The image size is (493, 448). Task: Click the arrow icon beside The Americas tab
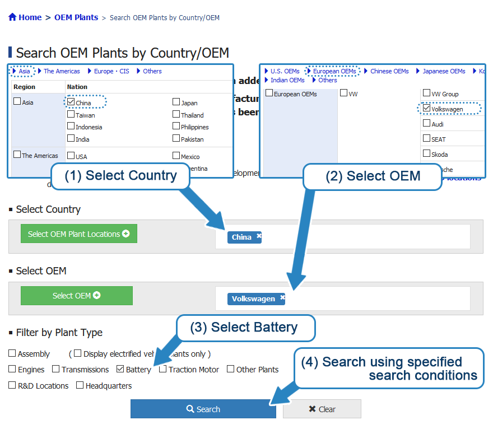click(x=40, y=71)
